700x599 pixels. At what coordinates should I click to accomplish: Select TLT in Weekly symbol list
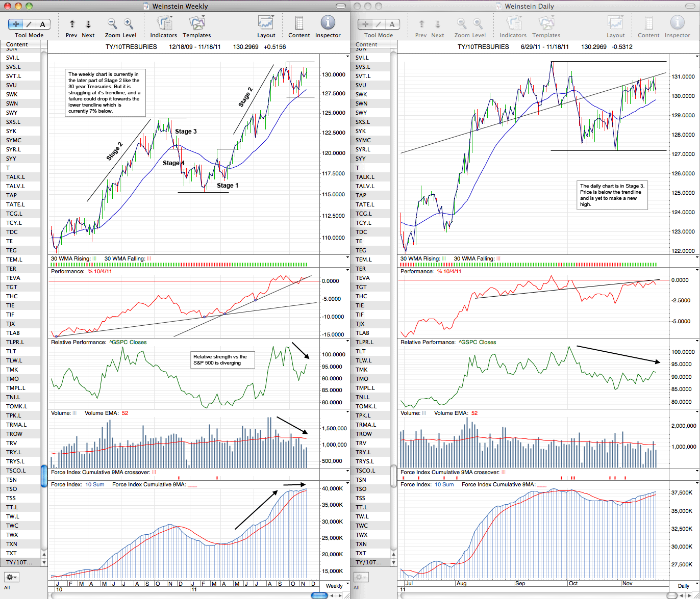(x=20, y=351)
